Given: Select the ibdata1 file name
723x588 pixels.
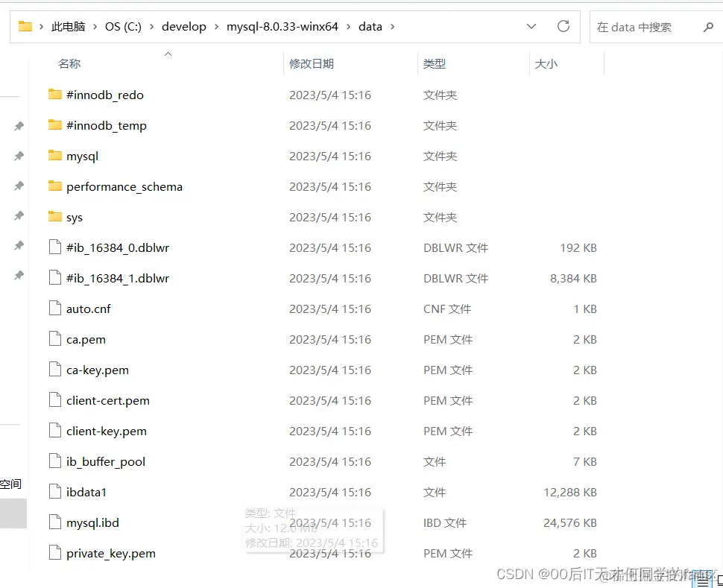Looking at the screenshot, I should (x=86, y=492).
